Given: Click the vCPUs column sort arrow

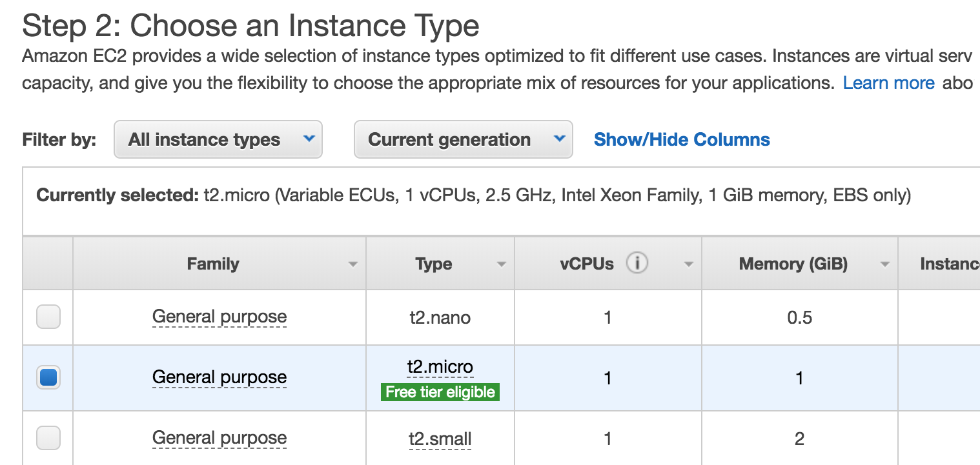Looking at the screenshot, I should [x=688, y=264].
